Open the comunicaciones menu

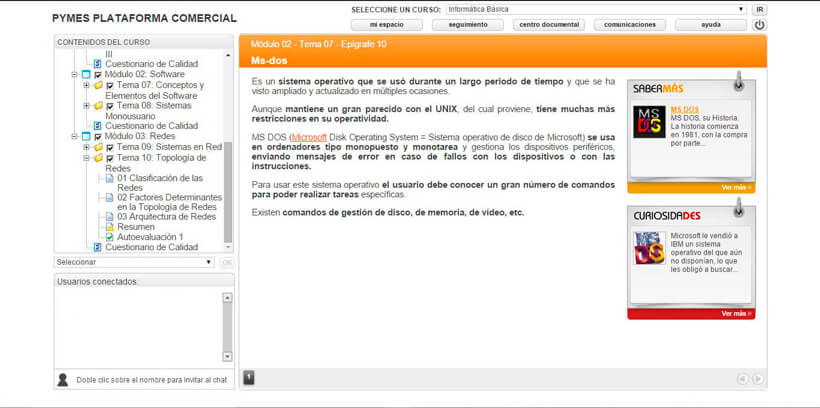(x=630, y=25)
